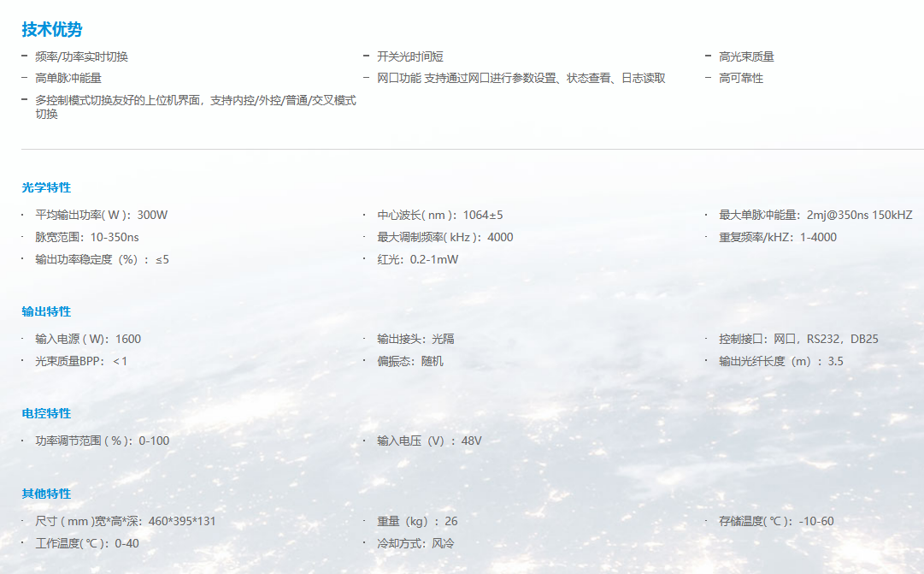Select the 高单脉冲能量 advantage text
This screenshot has height=574, width=924.
click(68, 78)
